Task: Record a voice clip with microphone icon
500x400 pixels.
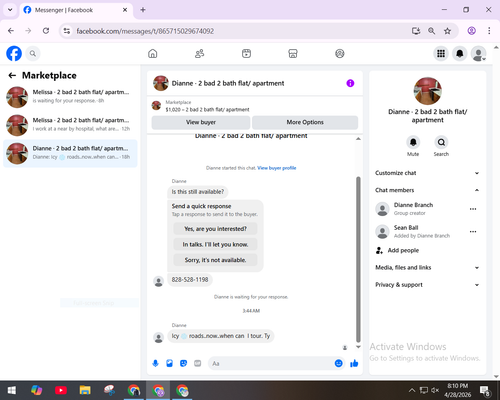Action: coord(155,363)
